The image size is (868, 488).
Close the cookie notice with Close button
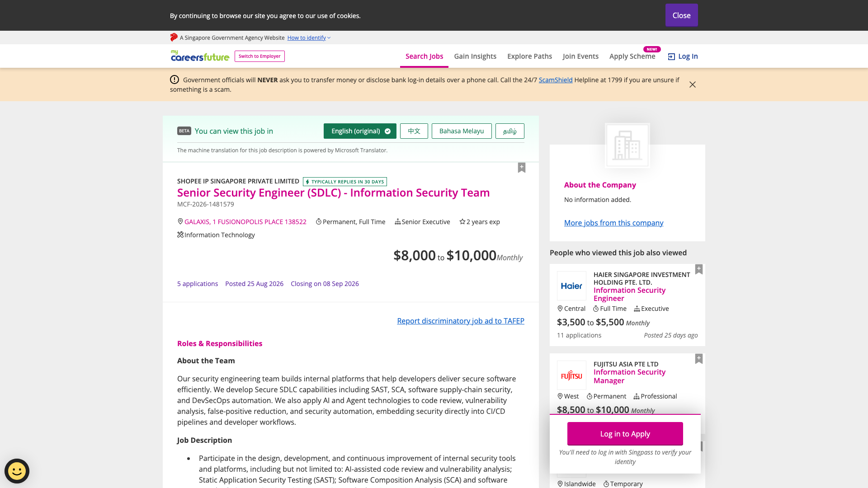[x=681, y=15]
